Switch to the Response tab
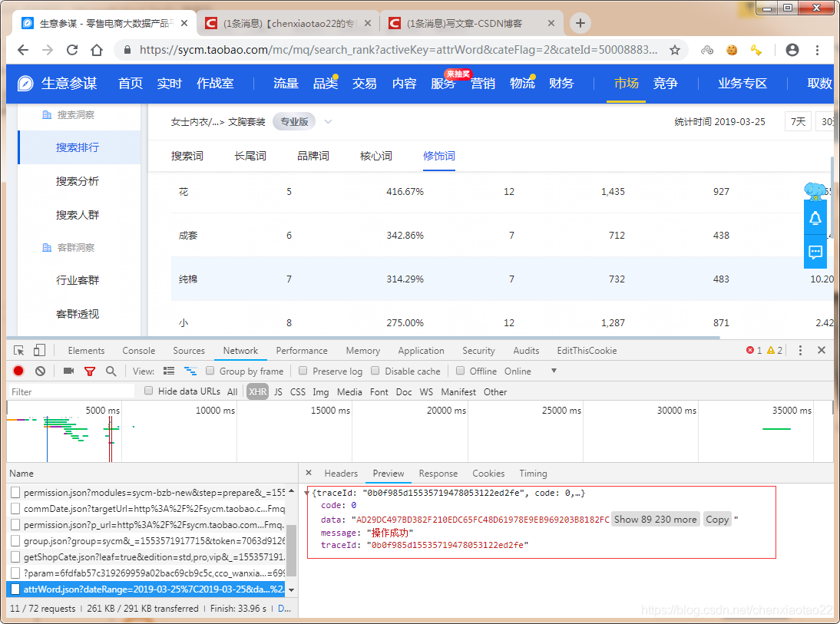Image resolution: width=840 pixels, height=624 pixels. click(438, 474)
